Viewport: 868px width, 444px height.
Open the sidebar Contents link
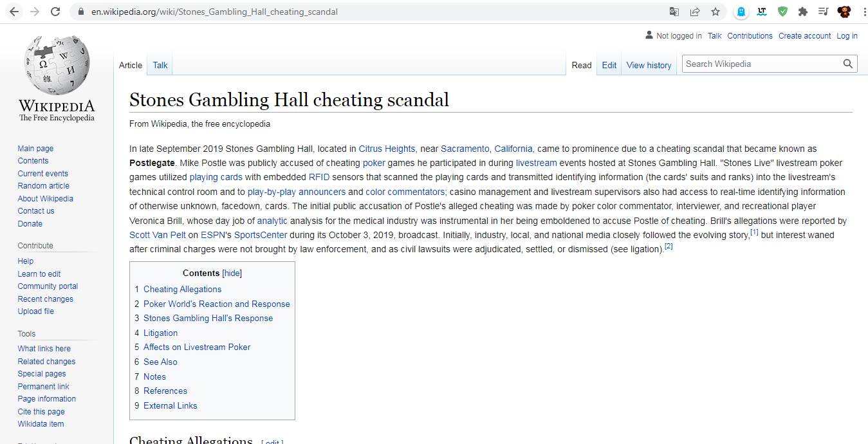coord(33,161)
